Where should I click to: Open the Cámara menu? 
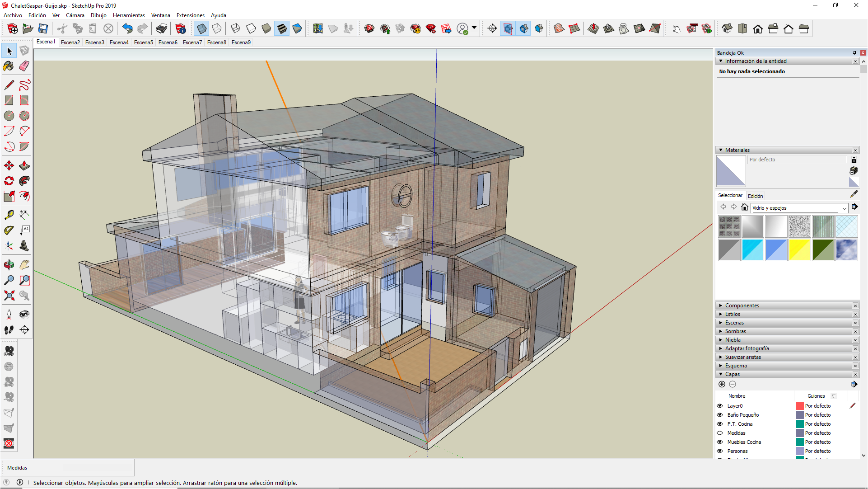[x=75, y=15]
